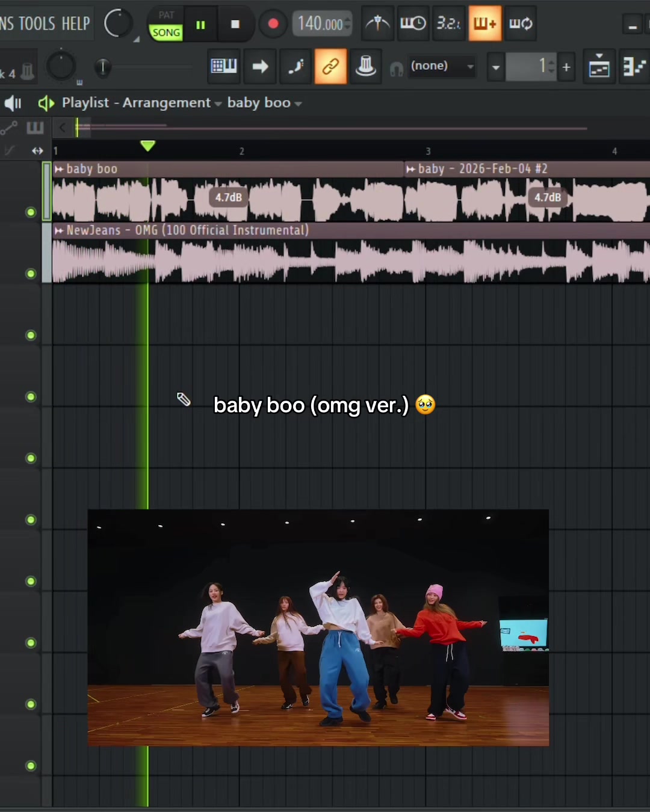Switch playback to PAT mode
Screen dimensions: 650x812
(166, 15)
